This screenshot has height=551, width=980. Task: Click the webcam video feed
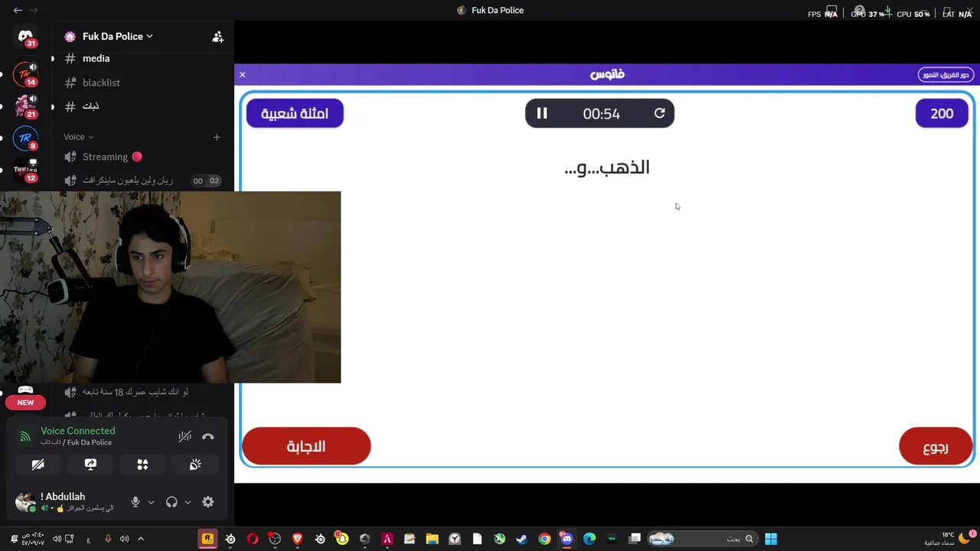(x=170, y=287)
